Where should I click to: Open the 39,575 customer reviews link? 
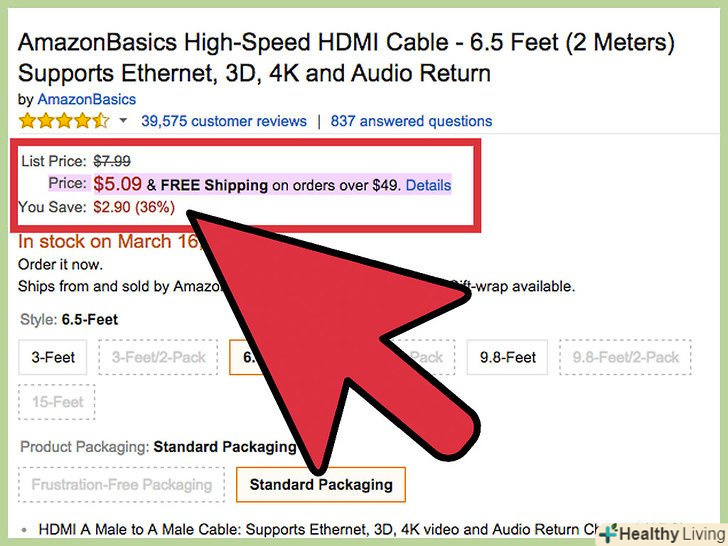click(x=224, y=121)
